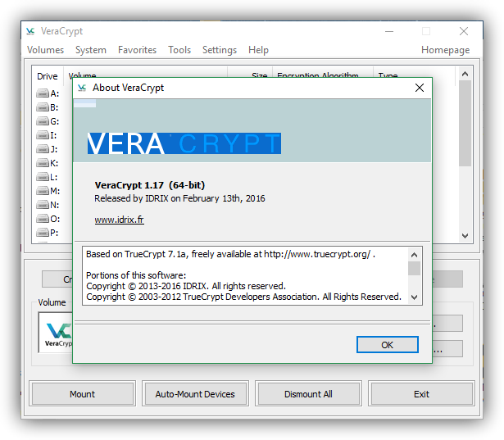Click license text scrollbar thumb
Viewport: 504px width, 440px height.
(x=414, y=269)
